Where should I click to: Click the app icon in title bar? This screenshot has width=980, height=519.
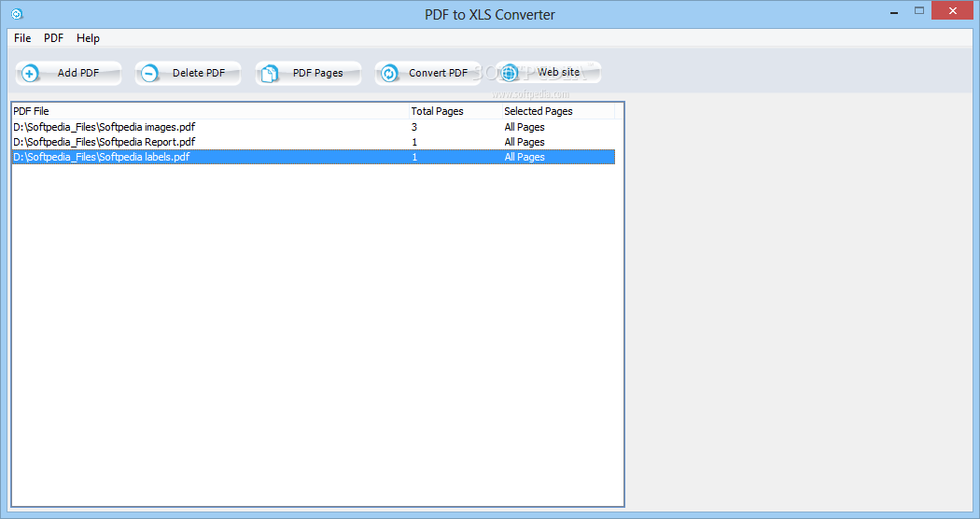pos(17,14)
